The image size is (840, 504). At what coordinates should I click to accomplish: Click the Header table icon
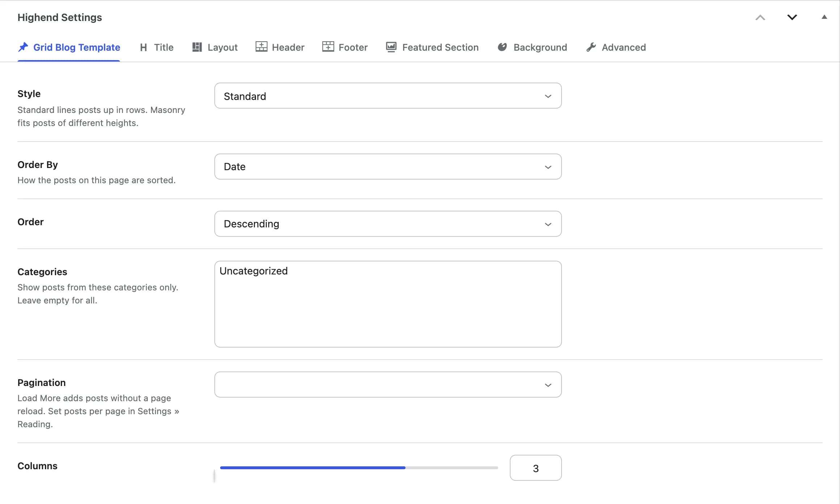261,47
